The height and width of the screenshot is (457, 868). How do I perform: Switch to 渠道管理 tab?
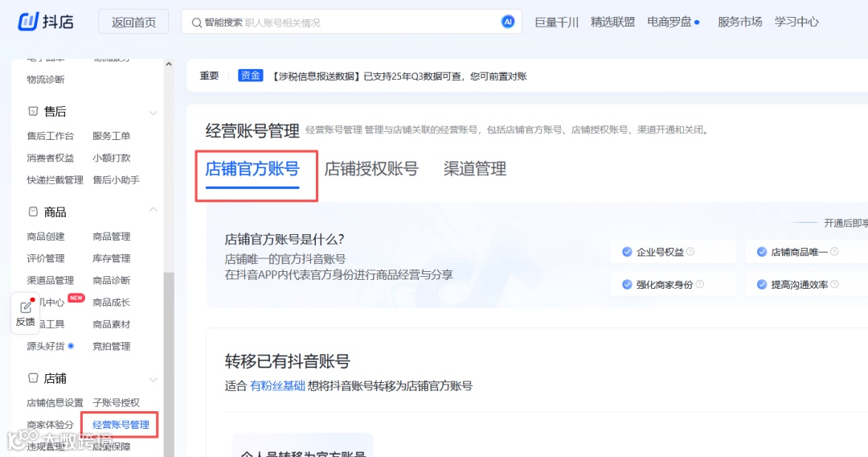coord(475,168)
